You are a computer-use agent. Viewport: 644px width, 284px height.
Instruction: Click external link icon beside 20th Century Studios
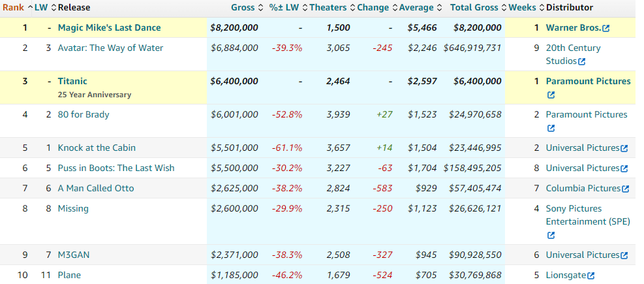point(582,61)
